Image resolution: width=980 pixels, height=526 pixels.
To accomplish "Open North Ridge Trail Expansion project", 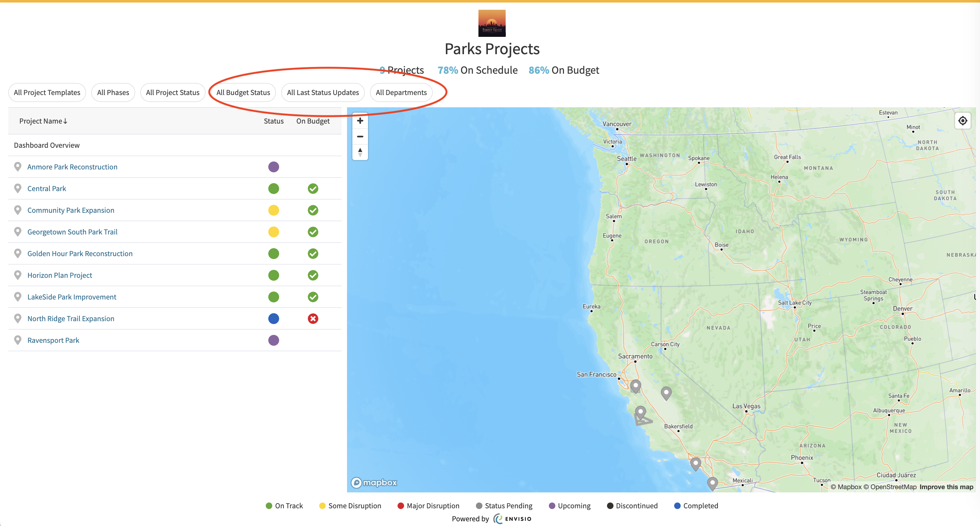I will (71, 319).
